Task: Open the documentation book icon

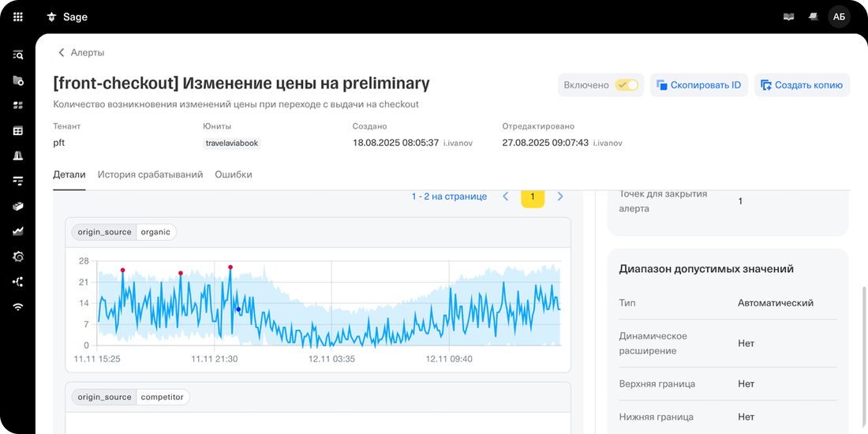Action: (788, 17)
